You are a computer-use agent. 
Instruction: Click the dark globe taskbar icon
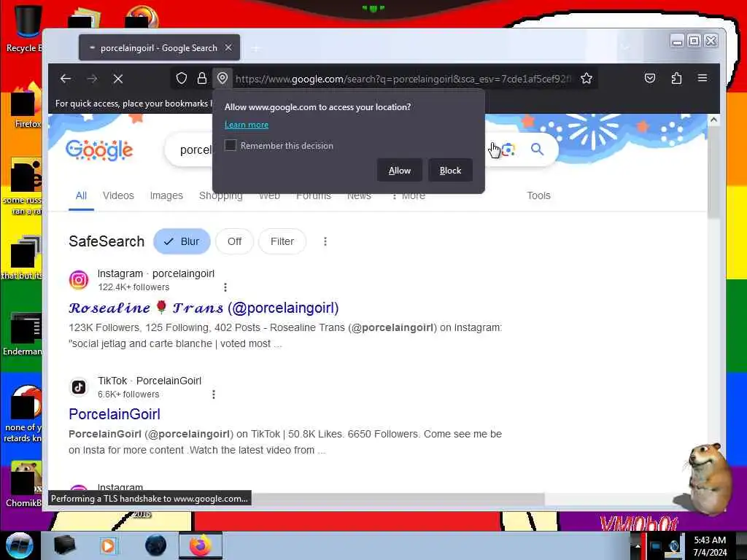(156, 545)
